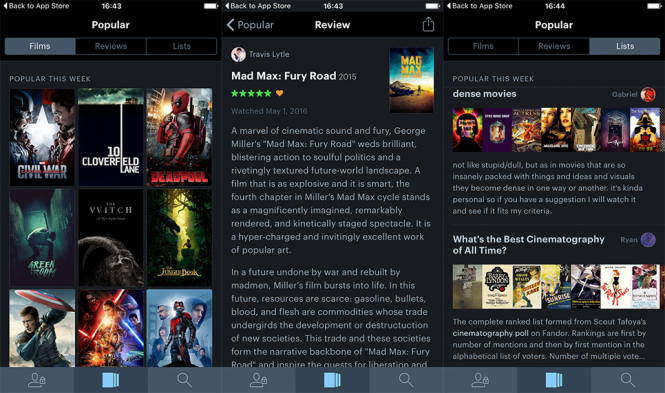The image size is (665, 393).
Task: Open first neon poster in dense movies
Action: coord(467,130)
